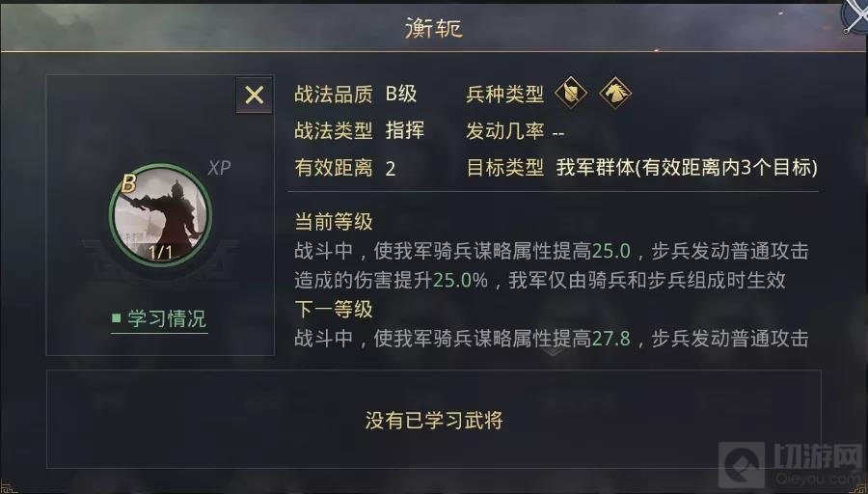Click the 战法类型 指挥 value
The width and height of the screenshot is (868, 494).
pos(404,130)
